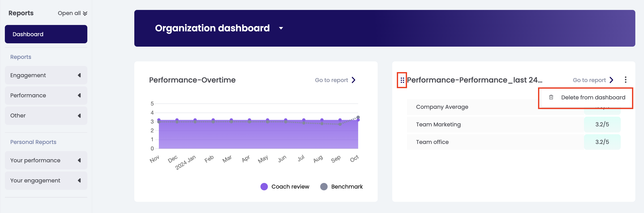This screenshot has width=644, height=213.
Task: Click the Oct data point on chart
Action: click(358, 119)
